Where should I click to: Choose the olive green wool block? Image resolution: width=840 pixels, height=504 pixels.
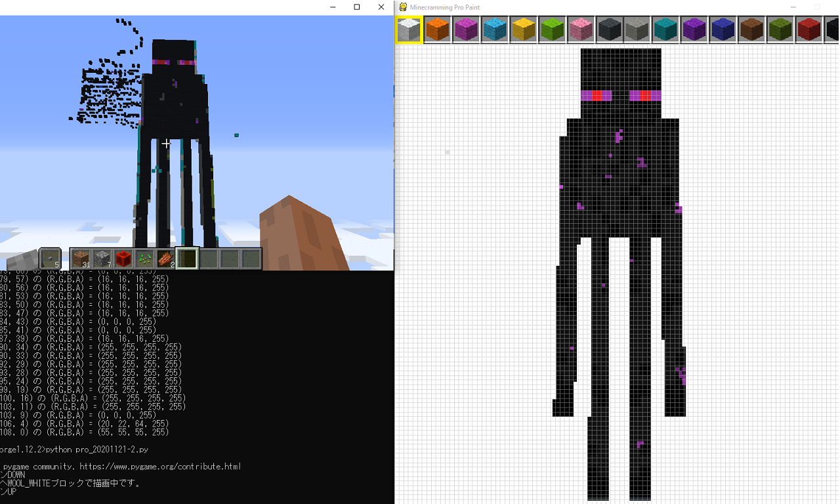pos(782,30)
